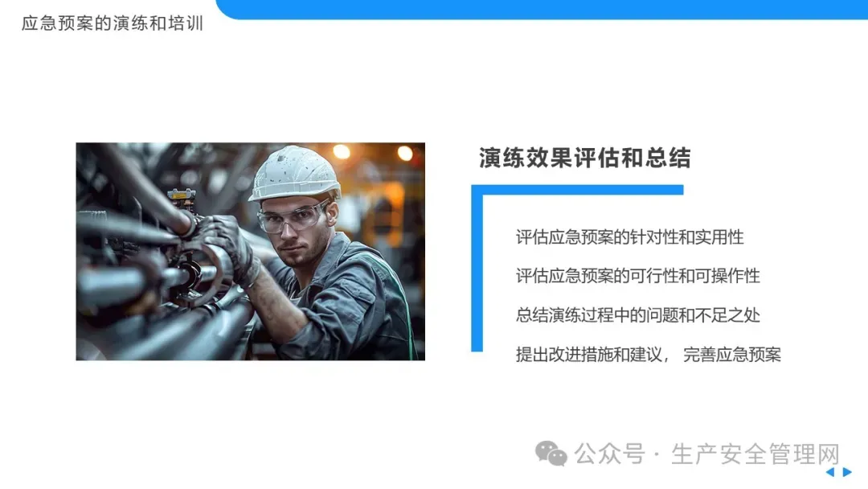Select the line 评估应急预案的可行性和可操作性
Screen dimensions: 868x489
(x=637, y=276)
